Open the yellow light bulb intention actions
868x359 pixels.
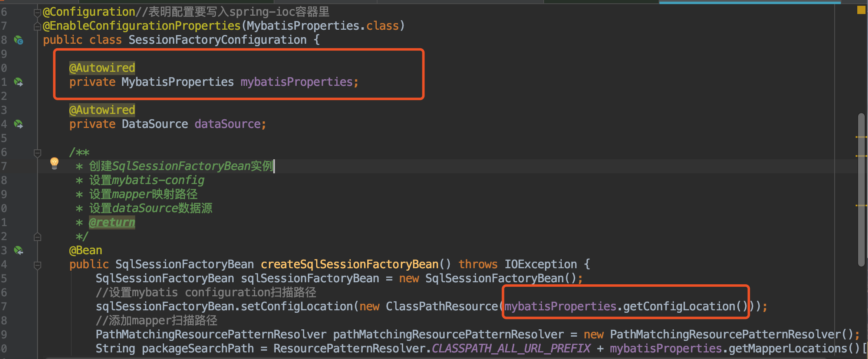pyautogui.click(x=54, y=163)
